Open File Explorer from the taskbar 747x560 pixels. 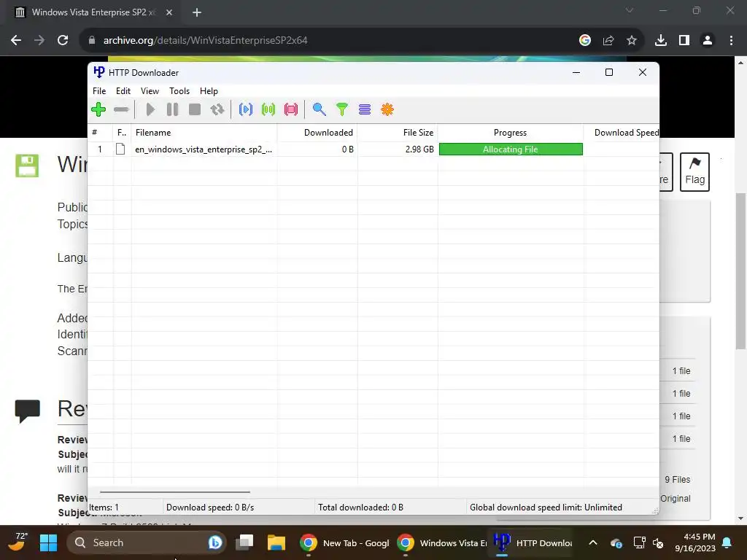click(276, 542)
